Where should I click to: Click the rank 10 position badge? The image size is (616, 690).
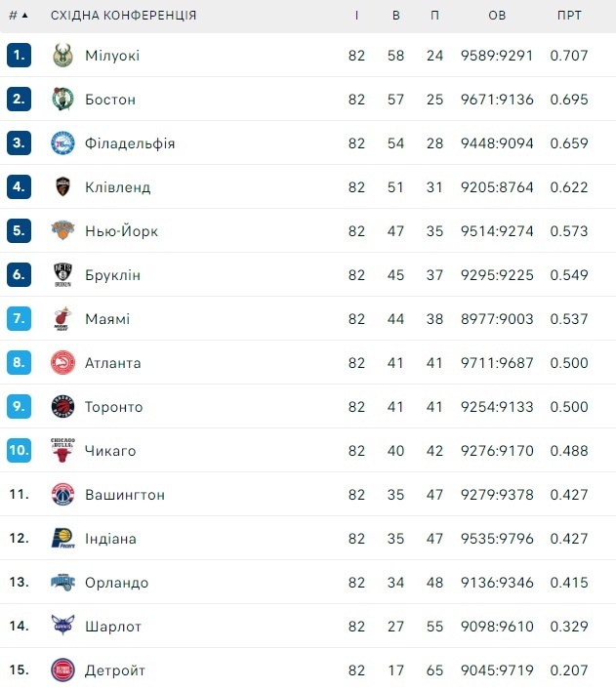click(x=20, y=451)
